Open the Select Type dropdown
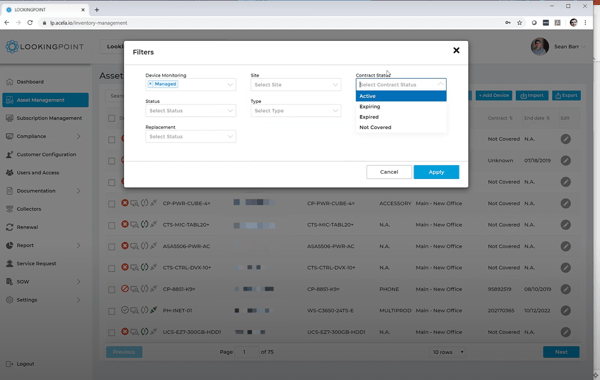 pyautogui.click(x=296, y=111)
